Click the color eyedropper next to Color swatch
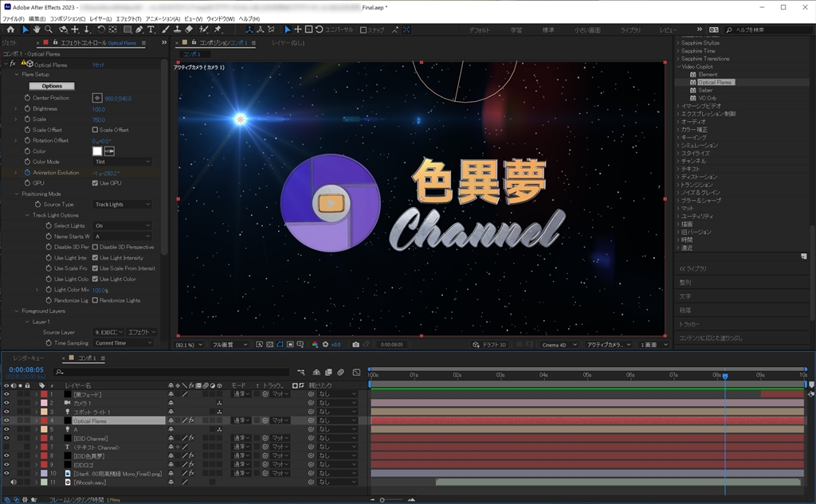This screenshot has width=816, height=504. 109,151
